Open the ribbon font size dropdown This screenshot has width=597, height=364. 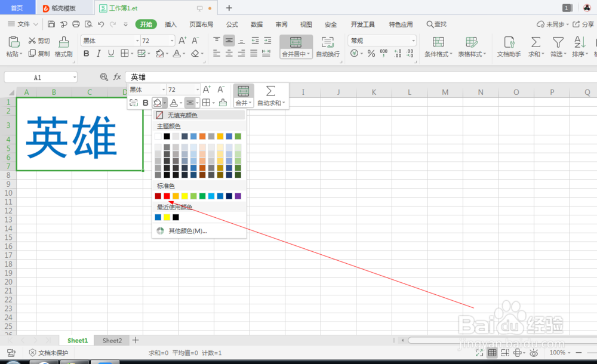172,41
